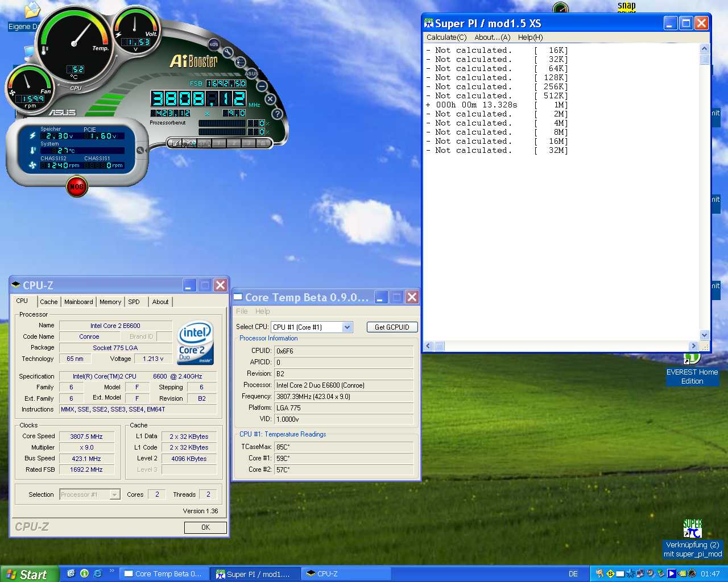The image size is (728, 582).
Task: Click the Start button on the taskbar
Action: [x=30, y=574]
